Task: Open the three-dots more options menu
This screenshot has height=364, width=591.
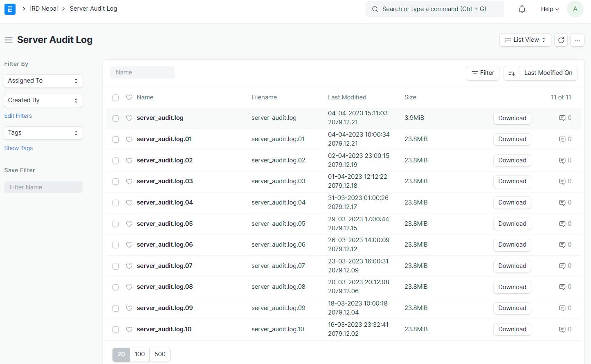Action: pos(577,40)
